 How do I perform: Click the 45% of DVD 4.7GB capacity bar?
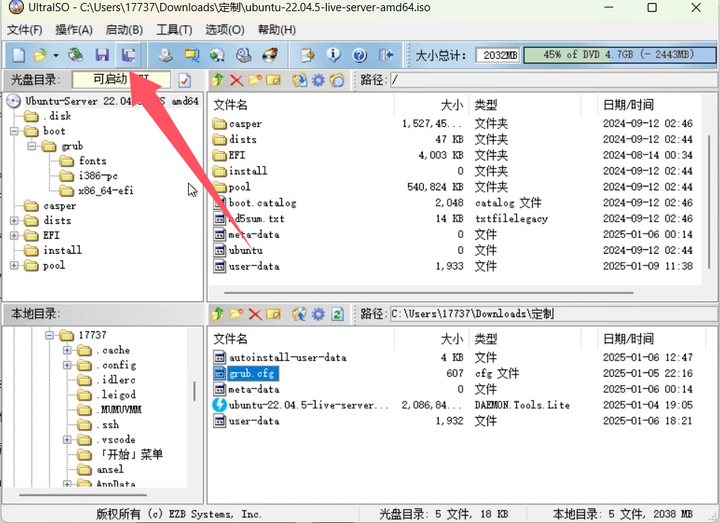click(x=619, y=55)
